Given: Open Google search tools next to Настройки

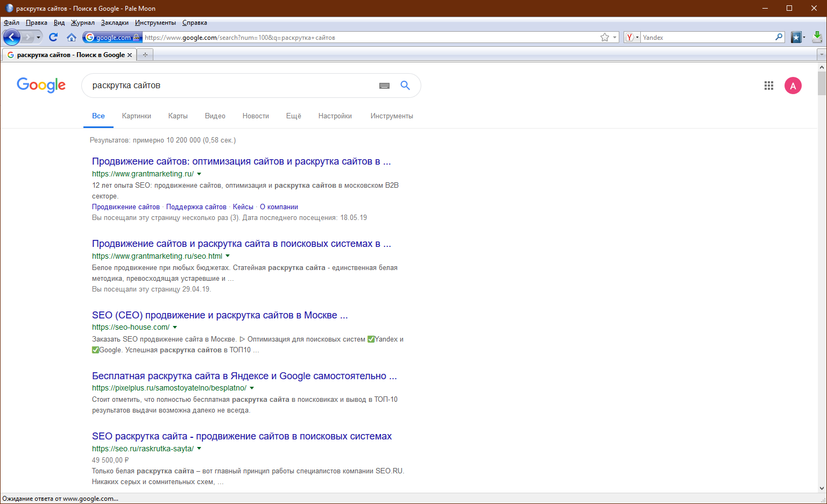Looking at the screenshot, I should (x=392, y=116).
